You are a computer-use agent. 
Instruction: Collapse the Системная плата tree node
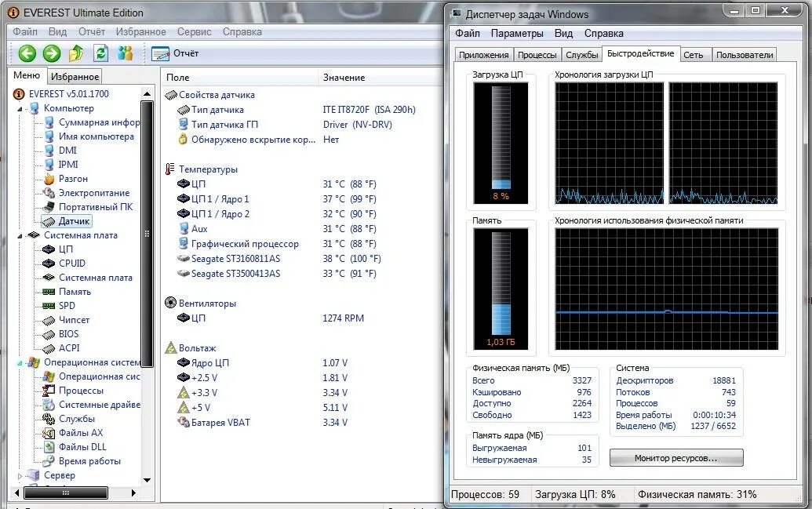click(x=20, y=235)
